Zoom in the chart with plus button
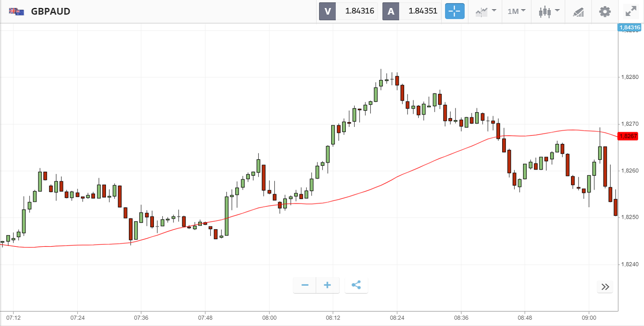The height and width of the screenshot is (326, 644). (x=327, y=285)
